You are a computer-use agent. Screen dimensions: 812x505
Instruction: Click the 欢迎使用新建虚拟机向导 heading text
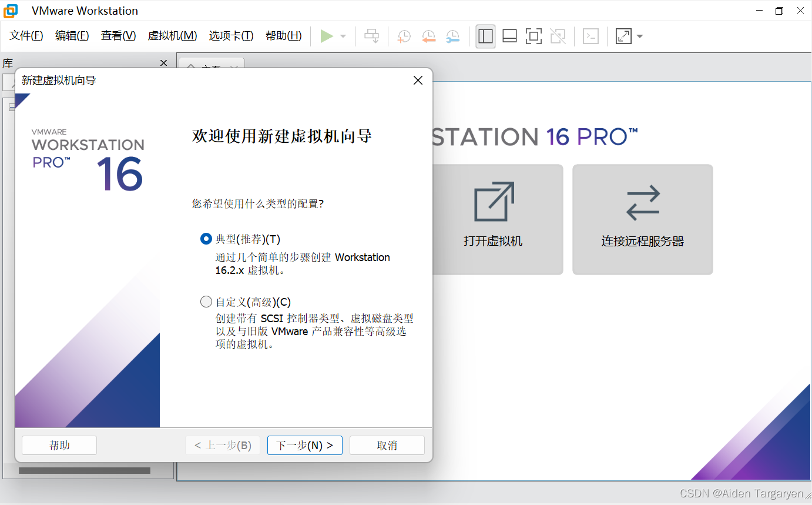(x=282, y=136)
